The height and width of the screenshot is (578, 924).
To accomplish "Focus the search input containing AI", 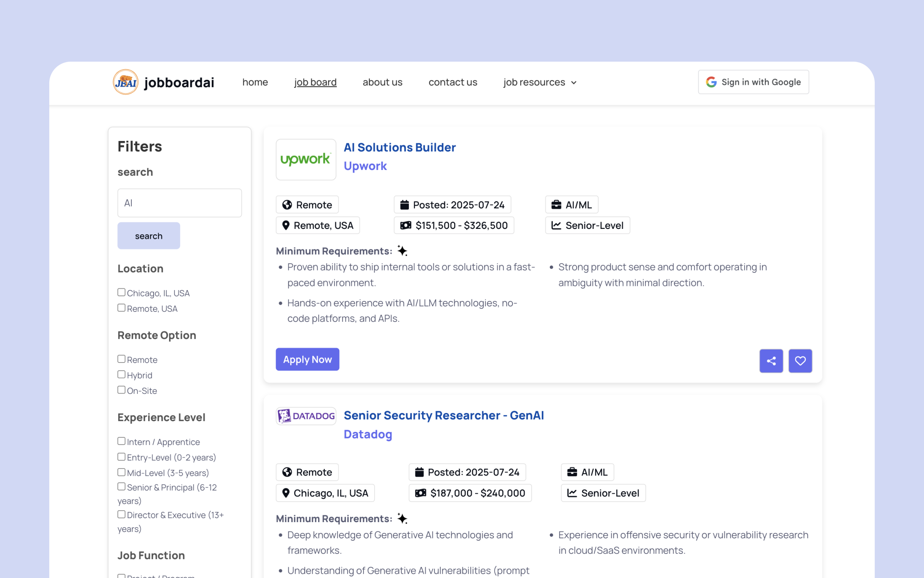I will click(179, 203).
